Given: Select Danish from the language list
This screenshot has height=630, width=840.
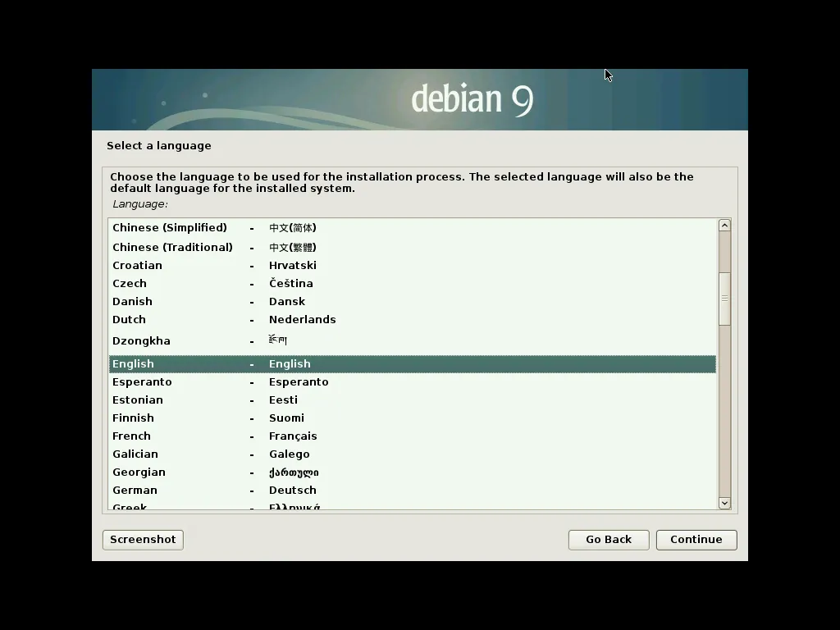Looking at the screenshot, I should 413,302.
